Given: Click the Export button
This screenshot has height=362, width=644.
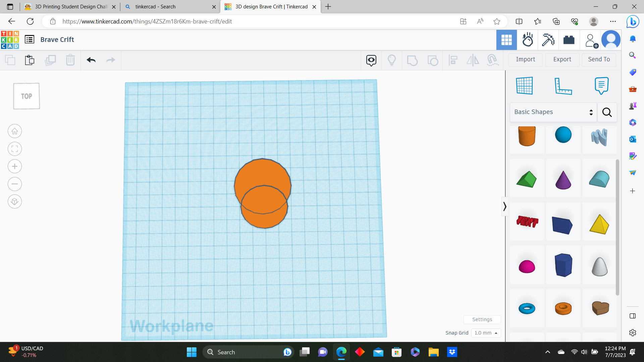Looking at the screenshot, I should (x=562, y=59).
